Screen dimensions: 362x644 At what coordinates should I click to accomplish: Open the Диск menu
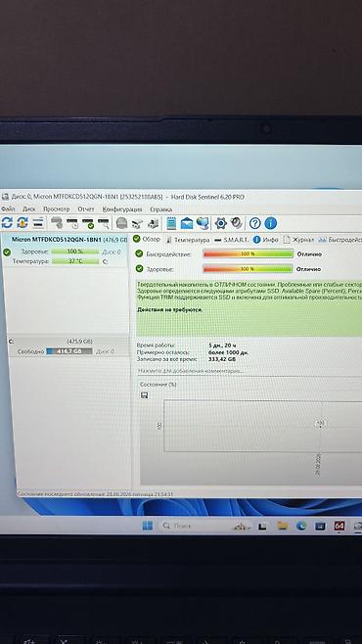[29, 208]
